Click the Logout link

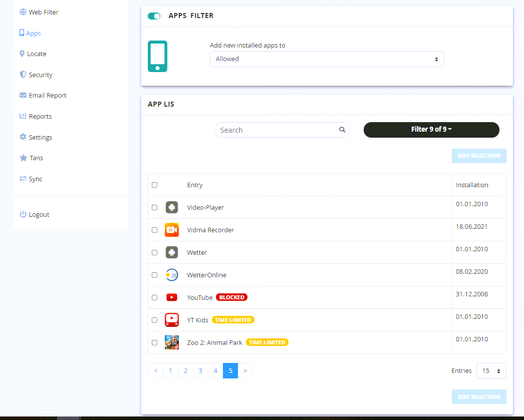[39, 214]
